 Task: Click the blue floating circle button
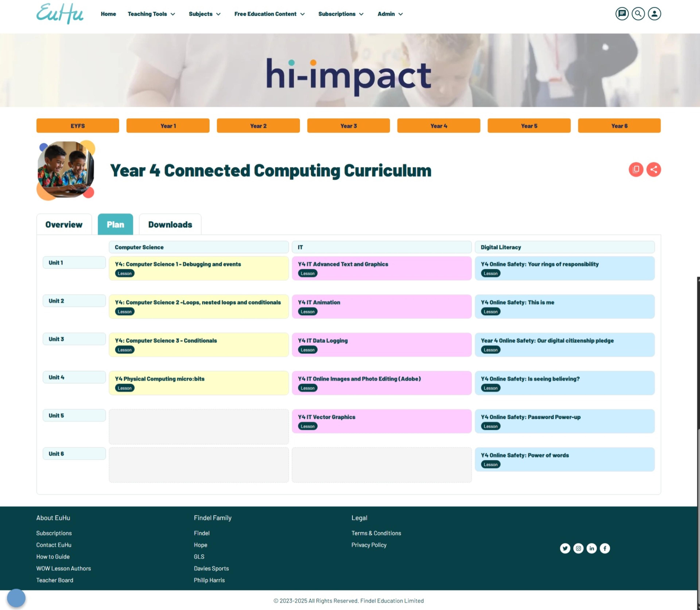16,598
